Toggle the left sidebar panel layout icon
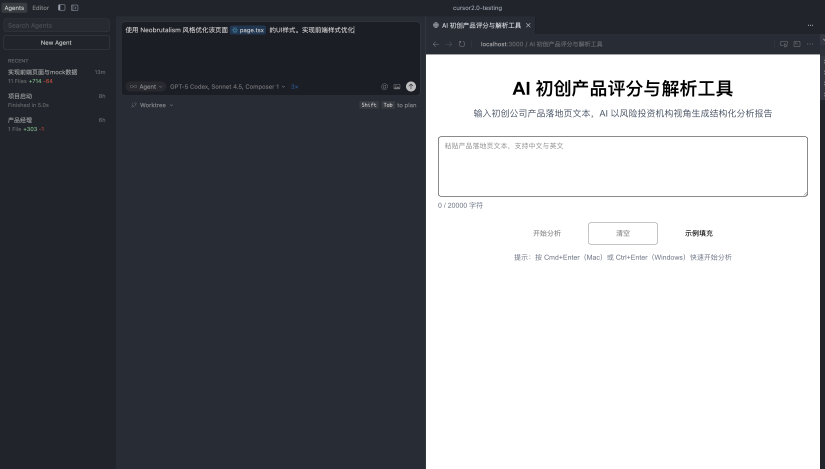Image resolution: width=825 pixels, height=469 pixels. (x=62, y=7)
